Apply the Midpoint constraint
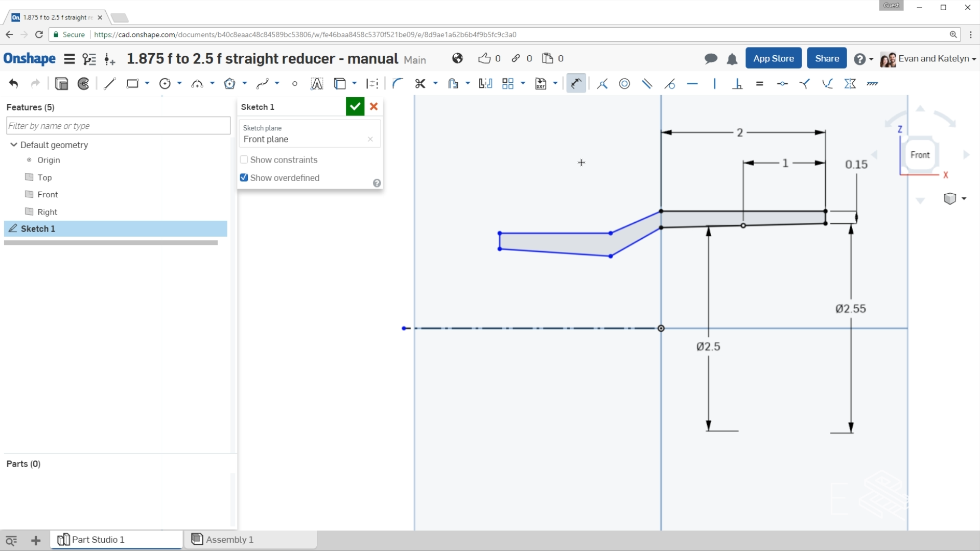Viewport: 980px width, 551px height. pos(782,84)
